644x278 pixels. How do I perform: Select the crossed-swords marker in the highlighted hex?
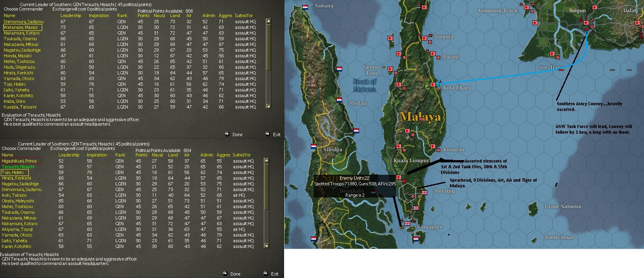click(x=407, y=193)
